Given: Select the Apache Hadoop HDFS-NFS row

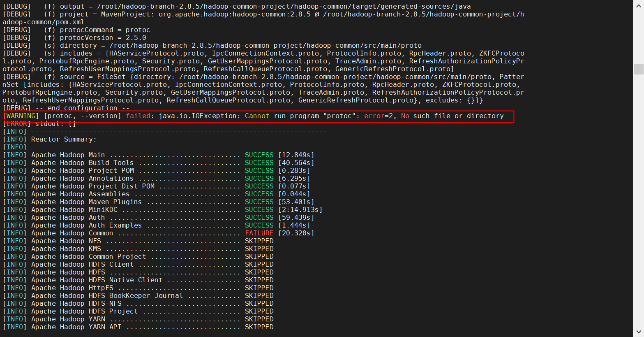Looking at the screenshot, I should point(138,304).
